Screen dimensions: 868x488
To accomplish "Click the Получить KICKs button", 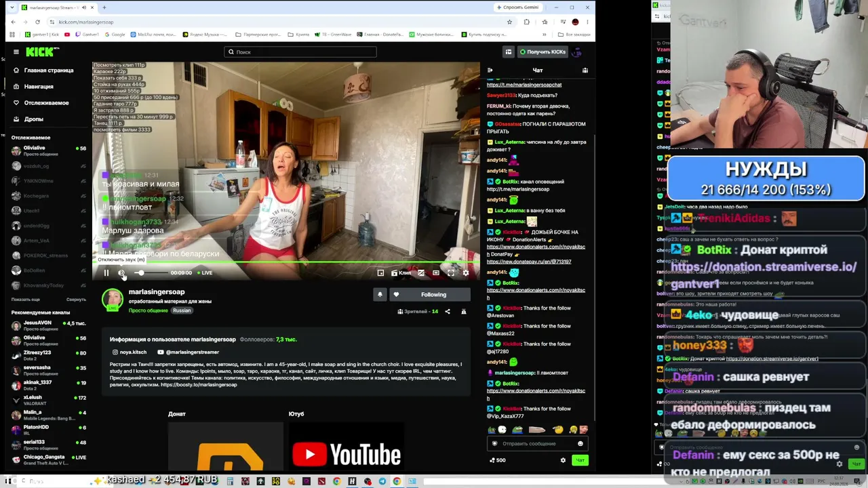I will coord(542,52).
